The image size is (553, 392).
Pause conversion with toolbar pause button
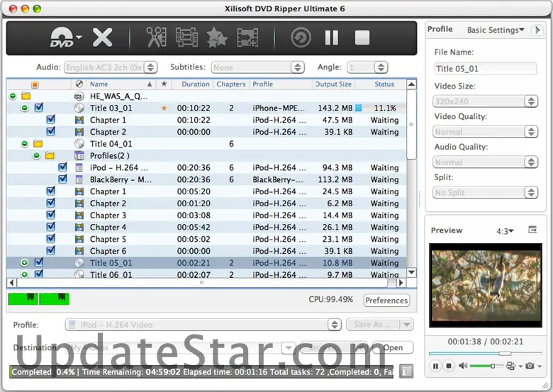(x=332, y=38)
